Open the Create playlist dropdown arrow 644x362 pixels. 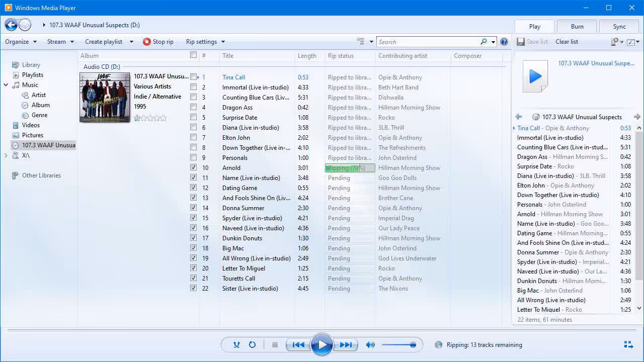click(x=131, y=42)
